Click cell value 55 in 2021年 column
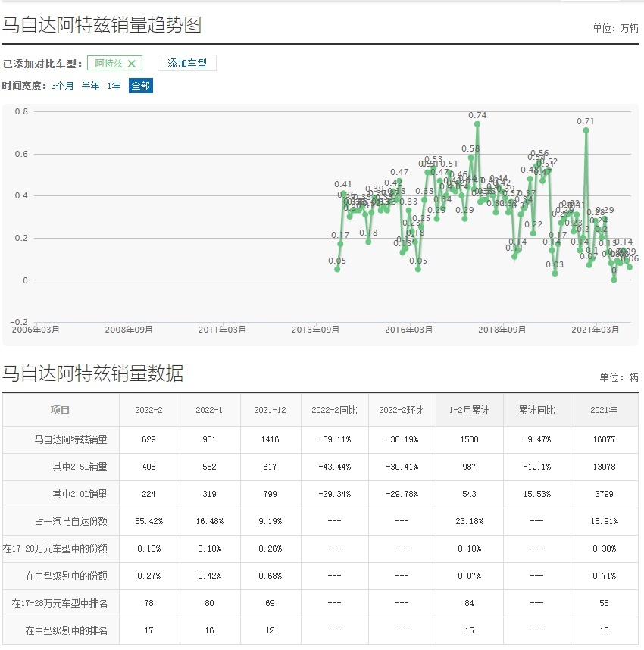 click(x=604, y=603)
